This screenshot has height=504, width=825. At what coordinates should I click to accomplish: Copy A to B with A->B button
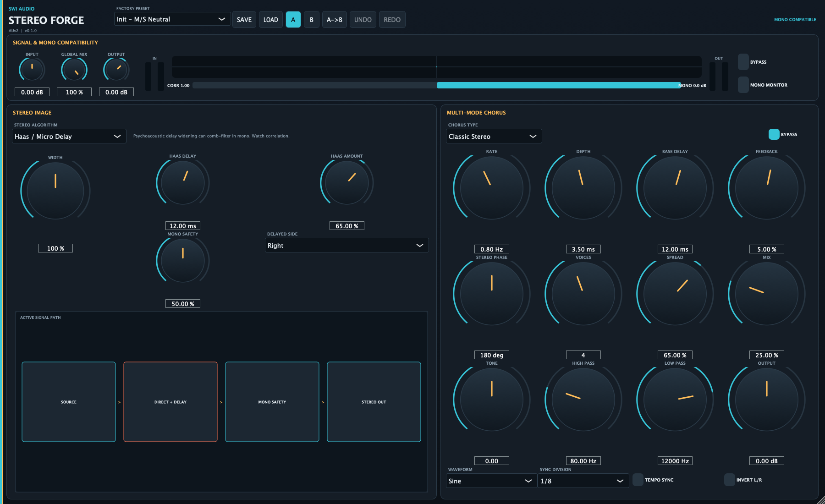(x=335, y=20)
